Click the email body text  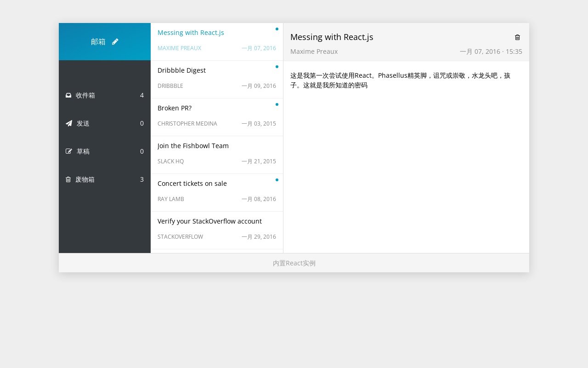[400, 80]
